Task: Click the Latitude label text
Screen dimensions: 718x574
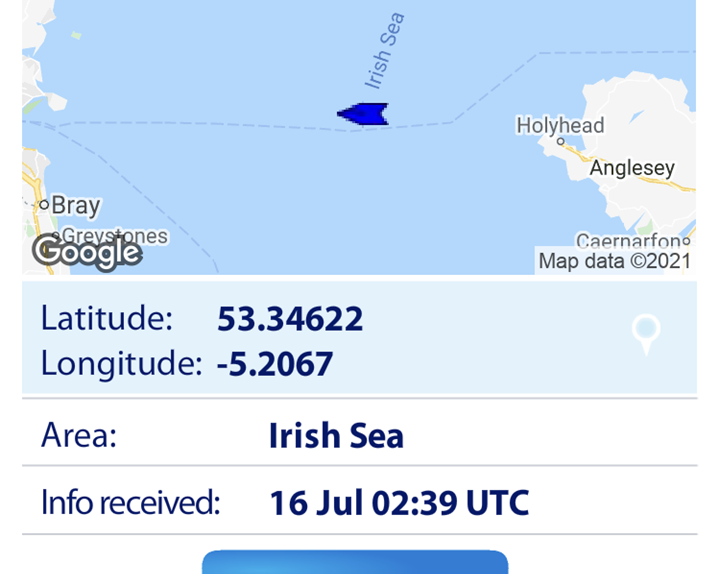Action: (x=107, y=318)
